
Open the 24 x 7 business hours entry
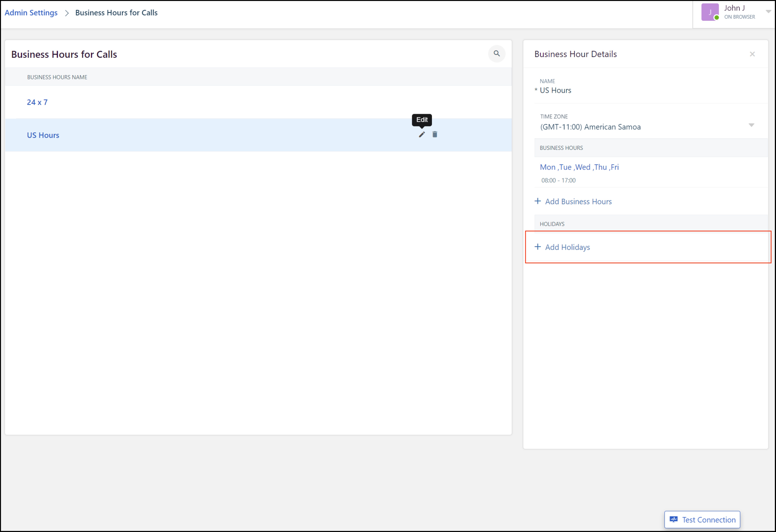point(37,102)
